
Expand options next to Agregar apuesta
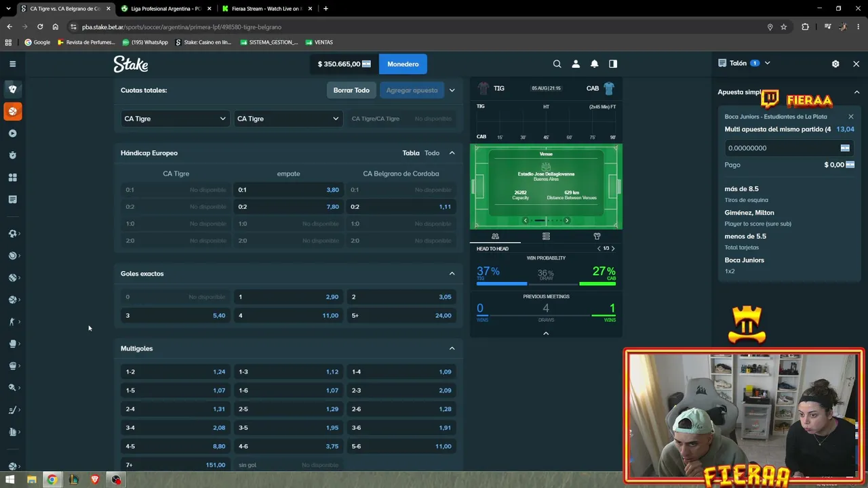point(452,90)
